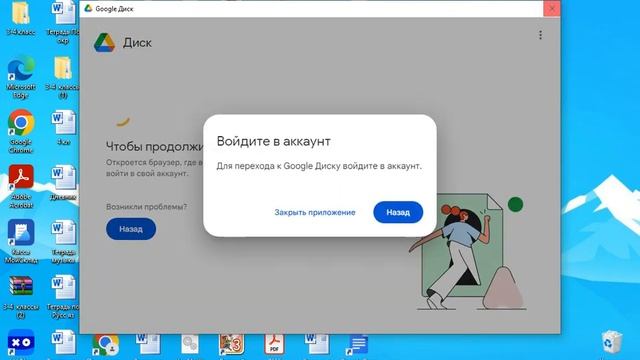640x360 pixels.
Task: Select the Дневник Word document icon
Action: [63, 177]
